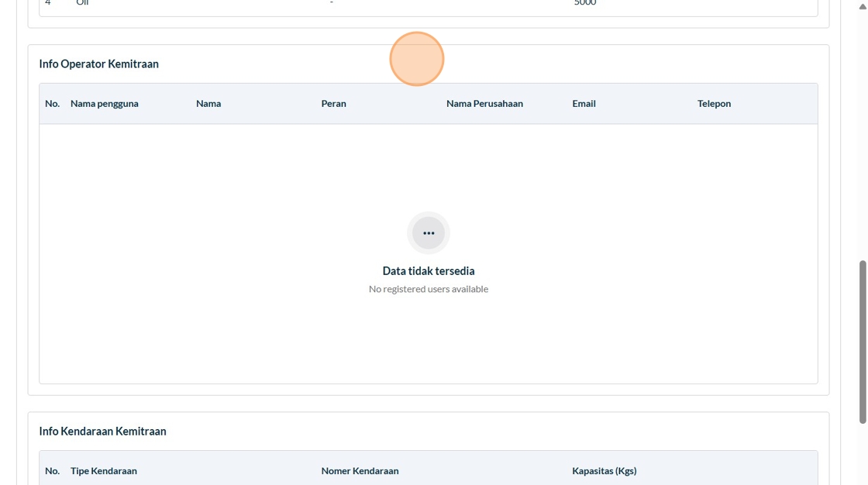Click the Info Operator Kemitraan heading

[98, 64]
